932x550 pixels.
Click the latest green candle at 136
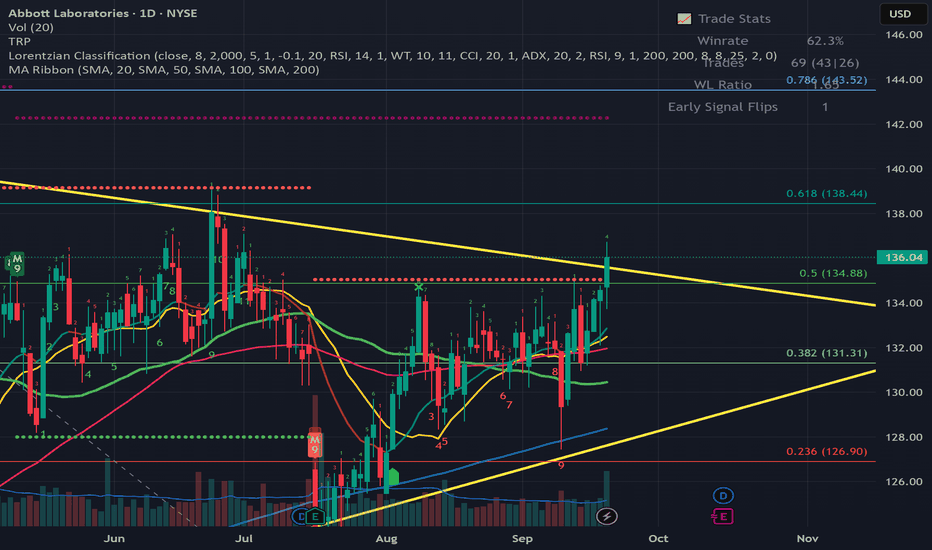click(x=607, y=272)
